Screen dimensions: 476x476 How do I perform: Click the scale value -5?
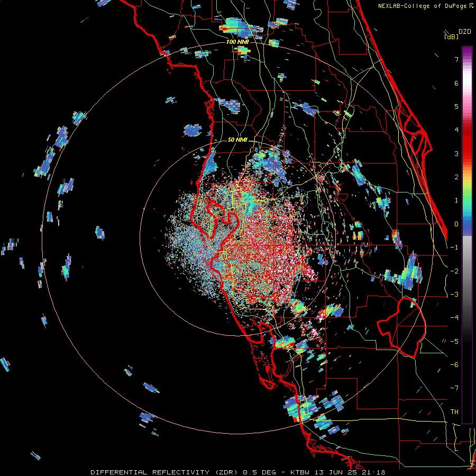pos(454,342)
